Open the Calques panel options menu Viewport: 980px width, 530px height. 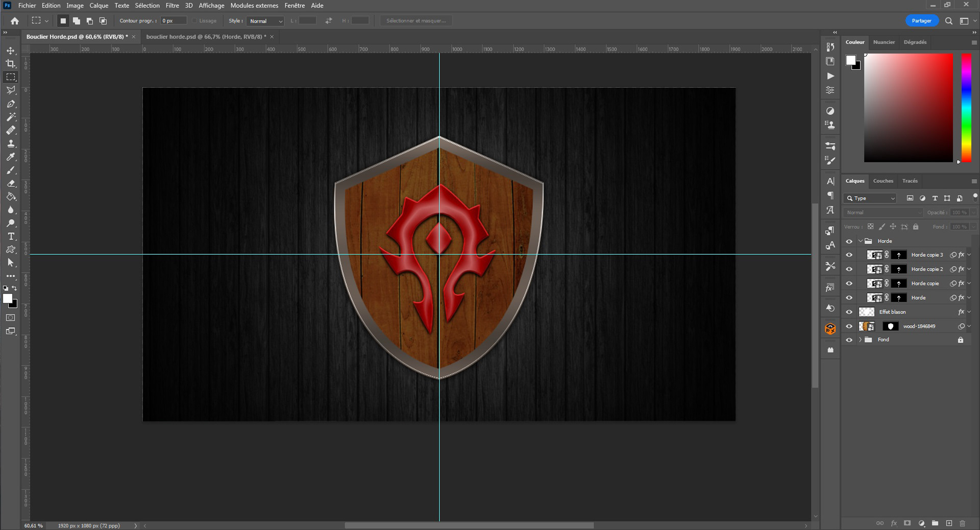(974, 181)
